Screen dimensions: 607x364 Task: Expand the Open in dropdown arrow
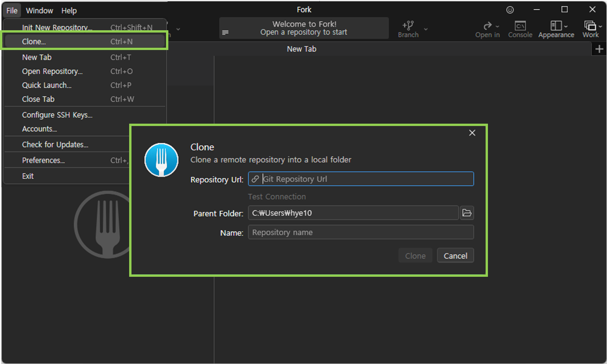497,27
